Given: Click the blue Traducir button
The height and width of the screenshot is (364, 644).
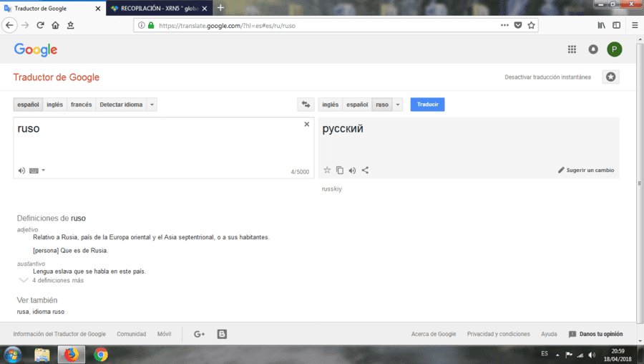Looking at the screenshot, I should [x=428, y=105].
